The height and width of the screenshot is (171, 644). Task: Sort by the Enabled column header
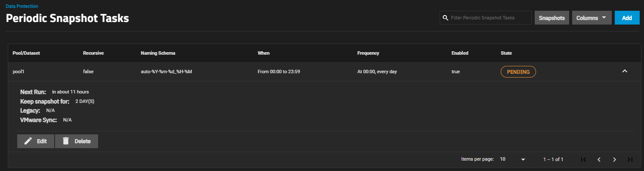point(460,53)
